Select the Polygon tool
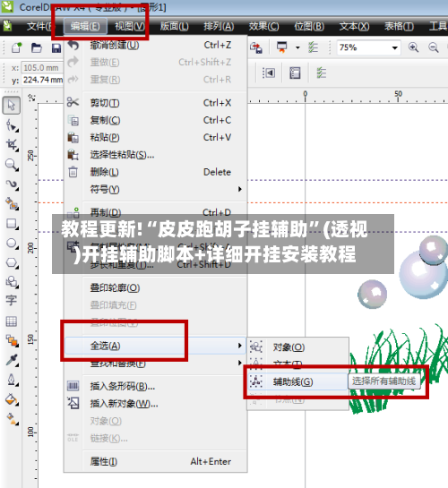 pos(12,262)
